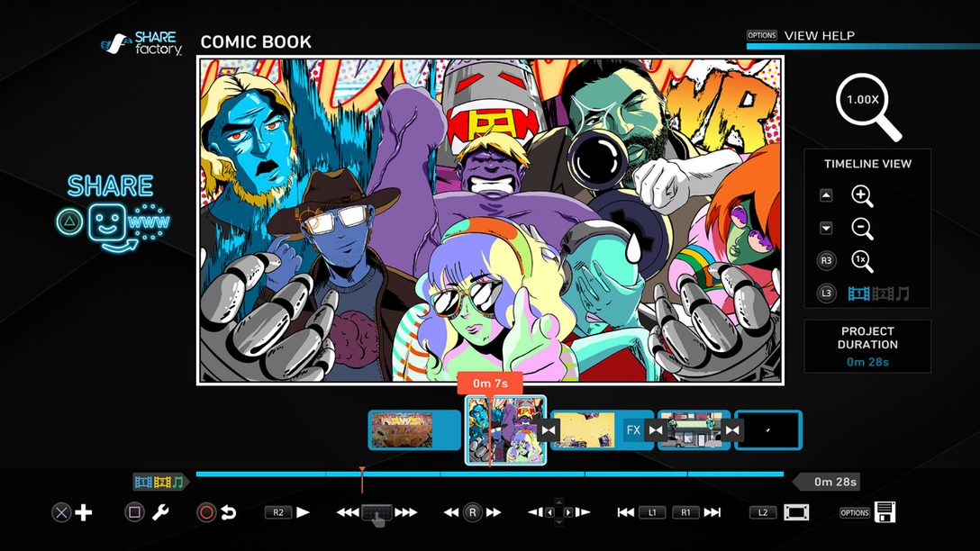Click the neon www globe icon
The height and width of the screenshot is (551, 980).
[149, 221]
